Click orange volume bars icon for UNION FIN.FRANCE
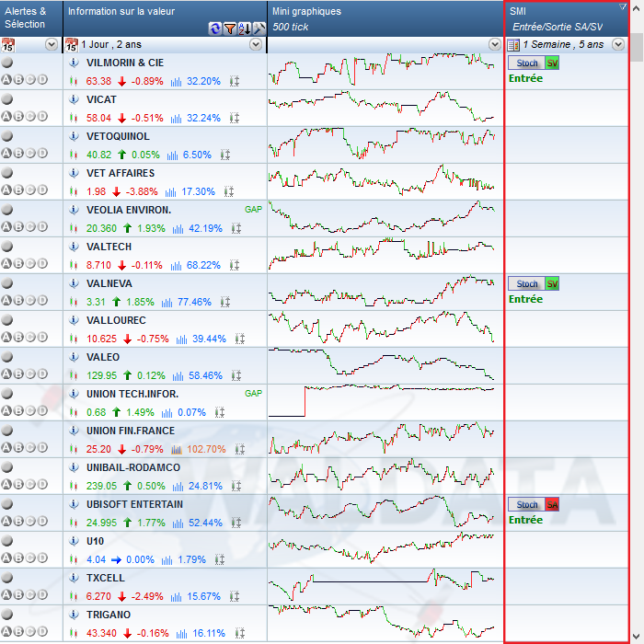The height and width of the screenshot is (644, 644). pos(177,450)
